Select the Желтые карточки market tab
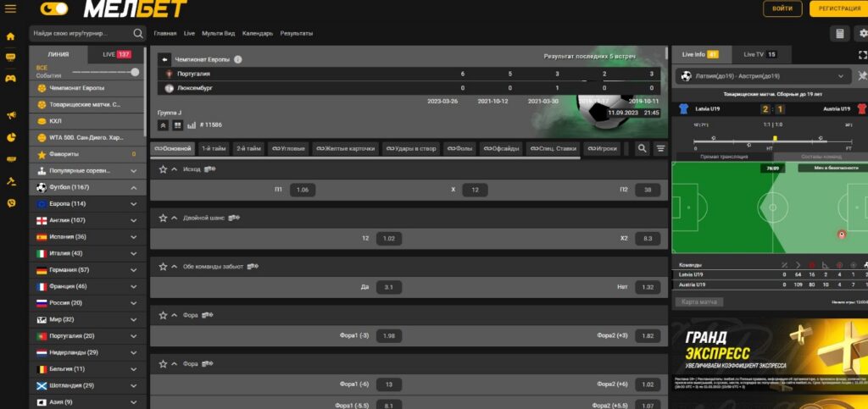 coord(346,149)
